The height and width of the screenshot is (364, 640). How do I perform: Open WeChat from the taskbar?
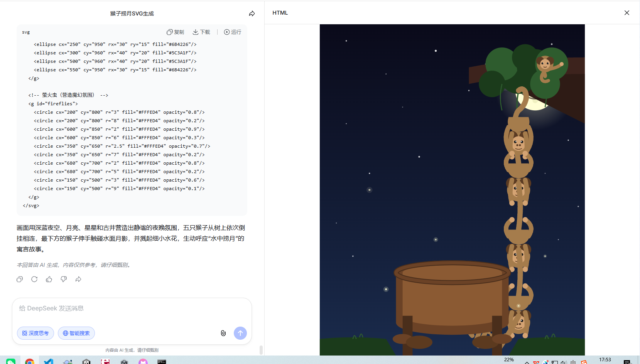[11, 361]
